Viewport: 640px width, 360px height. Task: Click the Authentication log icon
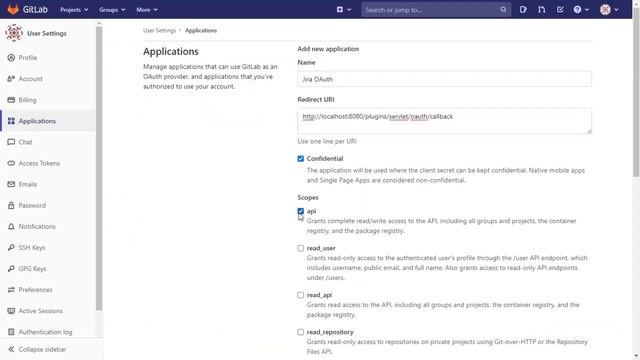(x=11, y=332)
